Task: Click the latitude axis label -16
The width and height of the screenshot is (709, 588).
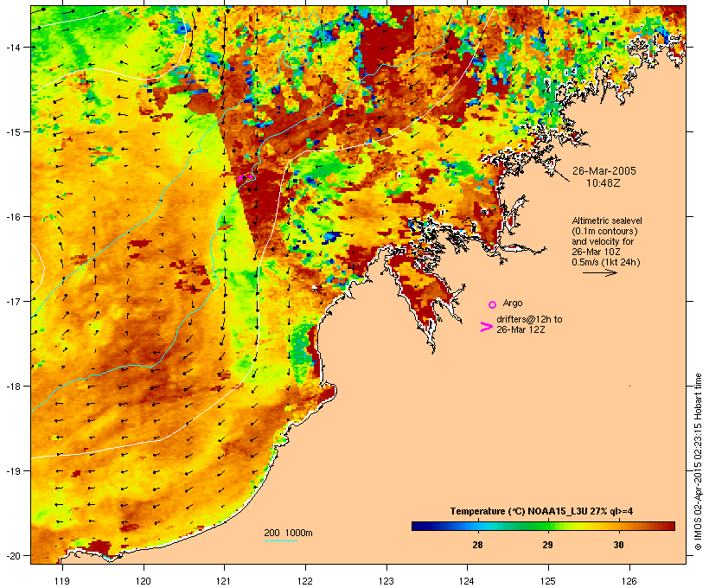Action: (13, 217)
